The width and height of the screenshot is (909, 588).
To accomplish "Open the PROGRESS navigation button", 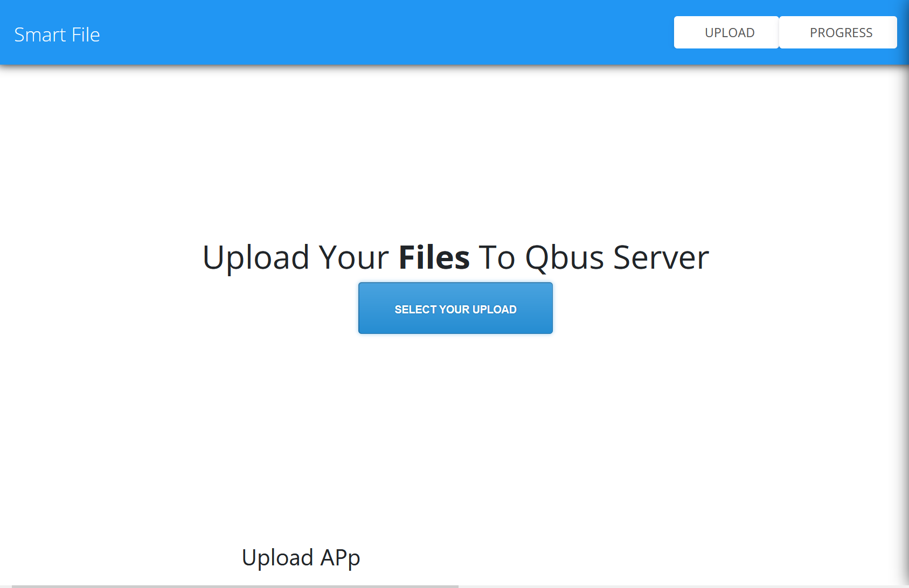I will point(838,32).
